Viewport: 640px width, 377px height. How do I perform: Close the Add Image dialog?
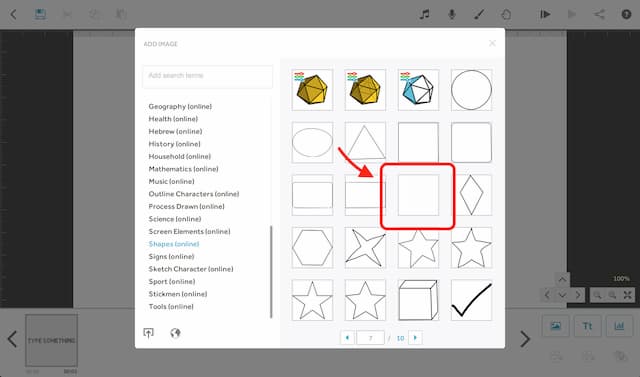[x=492, y=43]
